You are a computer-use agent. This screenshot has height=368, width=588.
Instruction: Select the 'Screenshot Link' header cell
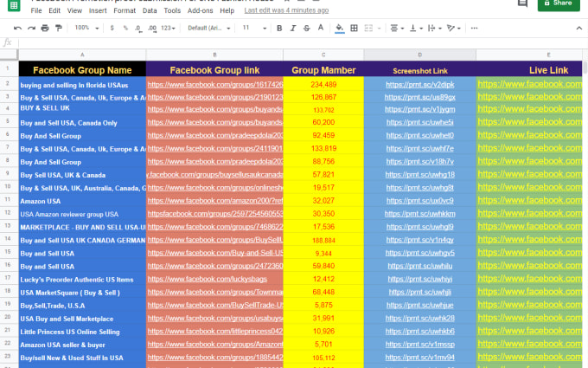(419, 70)
